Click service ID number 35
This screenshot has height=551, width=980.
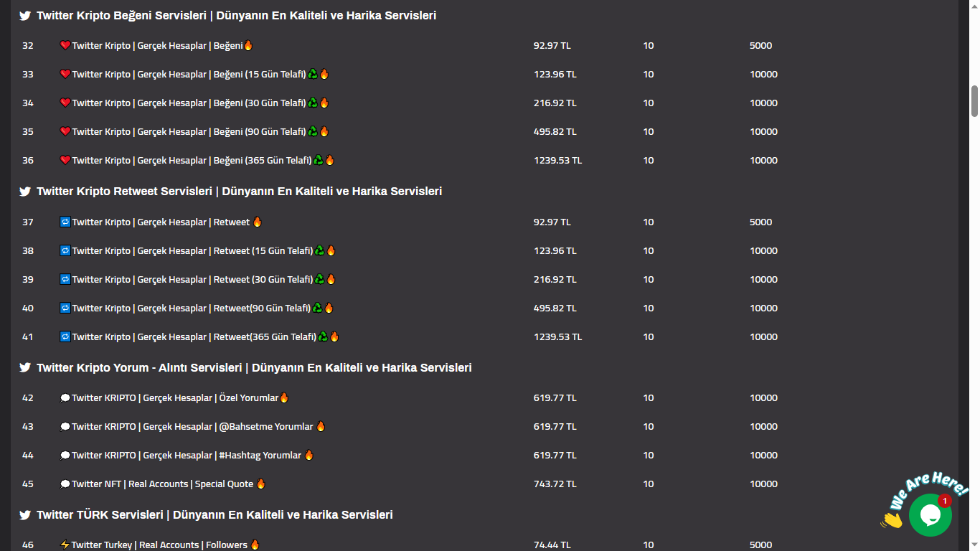tap(28, 131)
